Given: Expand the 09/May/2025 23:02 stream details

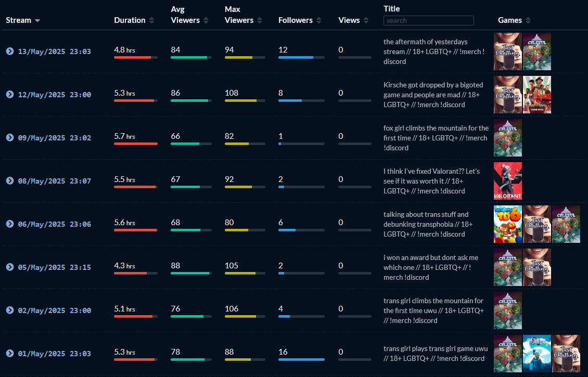Looking at the screenshot, I should [x=10, y=138].
